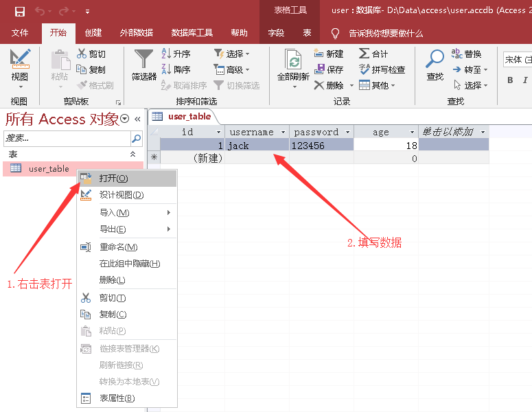The height and width of the screenshot is (412, 532).
Task: Expand the 视图 button dropdown arrow
Action: pos(21,87)
